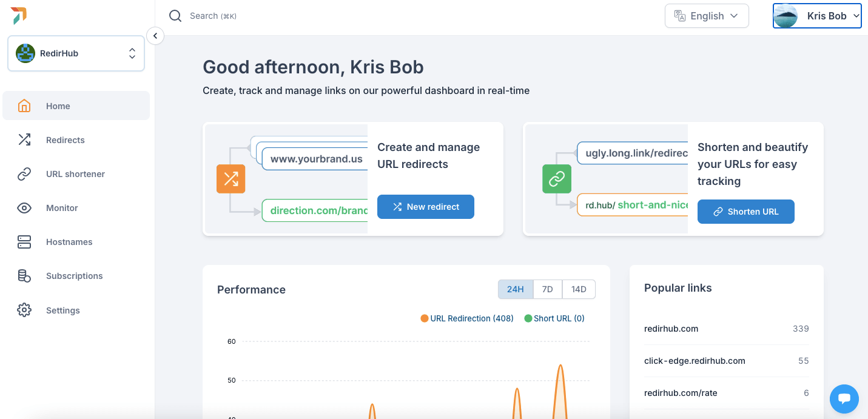Toggle the URL Redirection legend
The image size is (868, 419).
467,318
